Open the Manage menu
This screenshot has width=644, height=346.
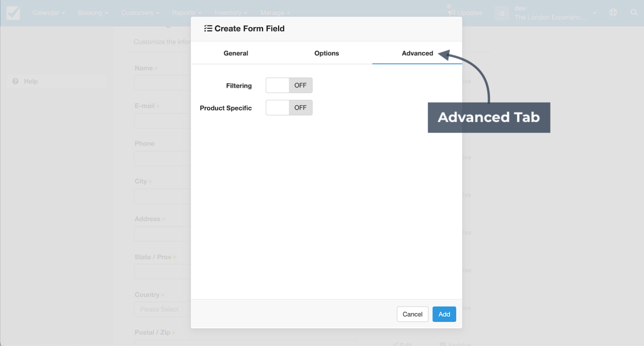(x=275, y=13)
